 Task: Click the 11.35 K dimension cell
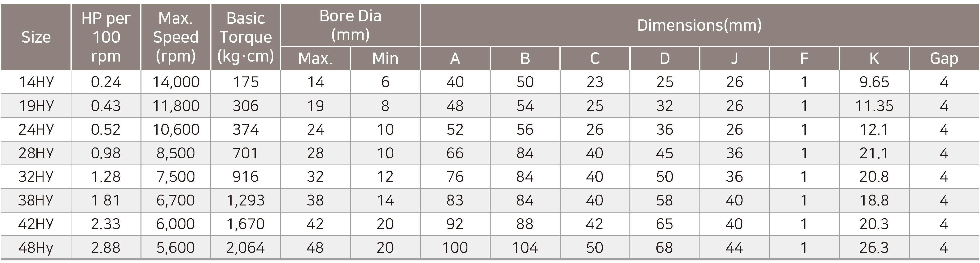(874, 106)
